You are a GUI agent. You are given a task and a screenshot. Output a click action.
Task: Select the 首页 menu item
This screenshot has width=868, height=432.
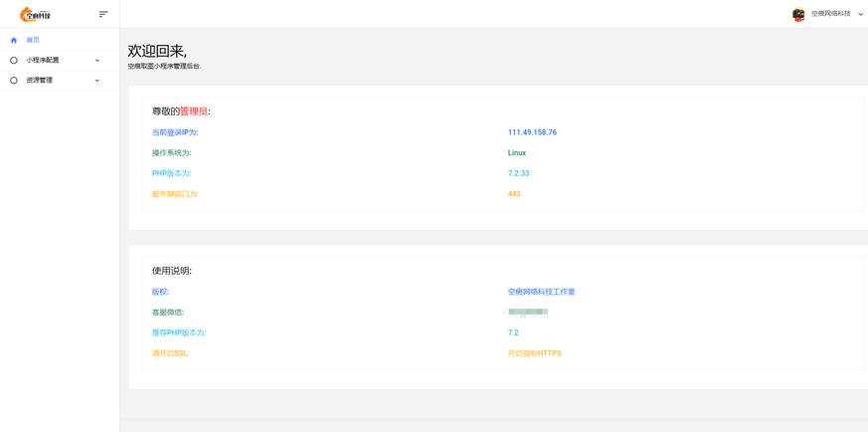point(33,40)
